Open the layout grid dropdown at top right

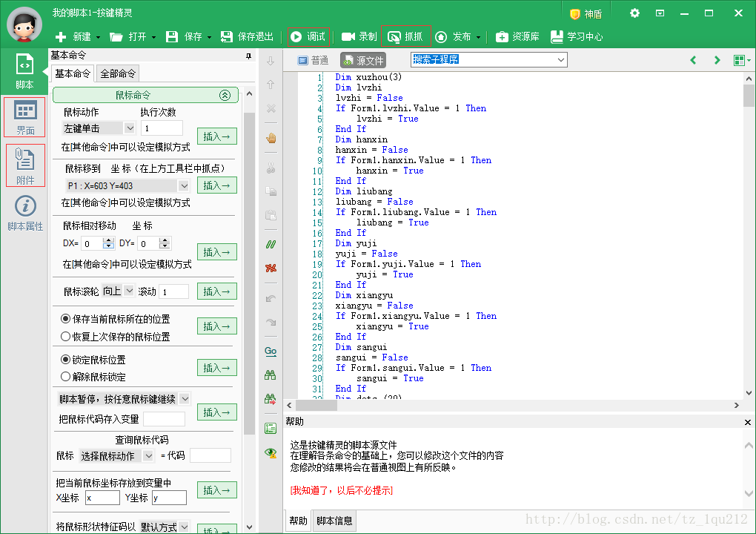741,60
